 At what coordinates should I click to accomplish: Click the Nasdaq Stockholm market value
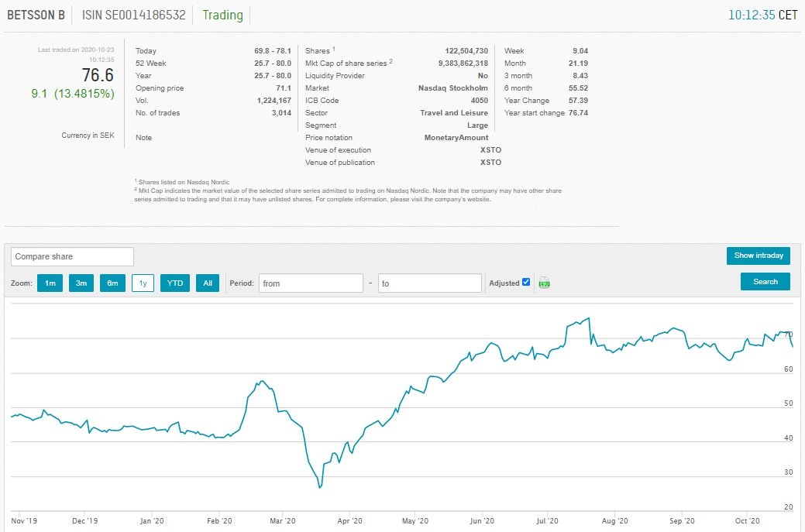coord(452,88)
